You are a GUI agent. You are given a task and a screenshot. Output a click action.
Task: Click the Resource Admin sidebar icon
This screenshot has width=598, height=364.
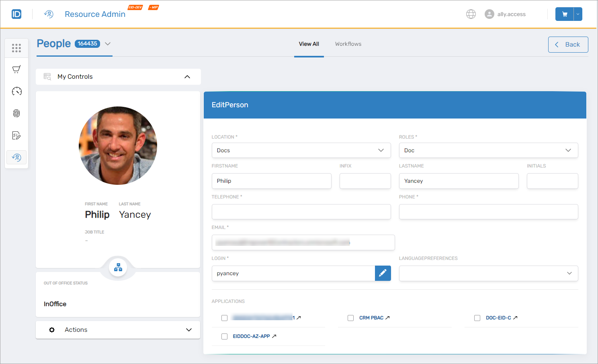pos(16,157)
